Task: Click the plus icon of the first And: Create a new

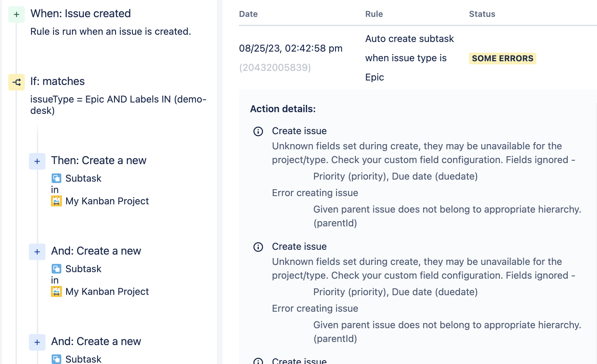Action: [37, 252]
